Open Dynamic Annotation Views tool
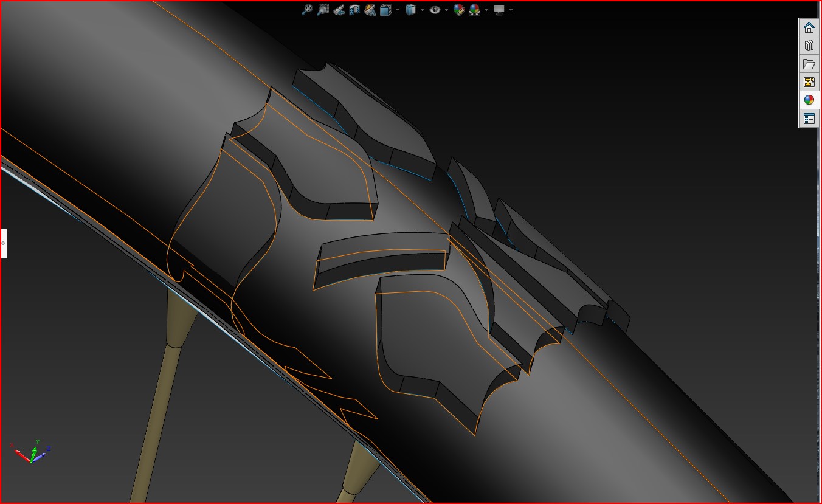This screenshot has width=822, height=504. [370, 10]
